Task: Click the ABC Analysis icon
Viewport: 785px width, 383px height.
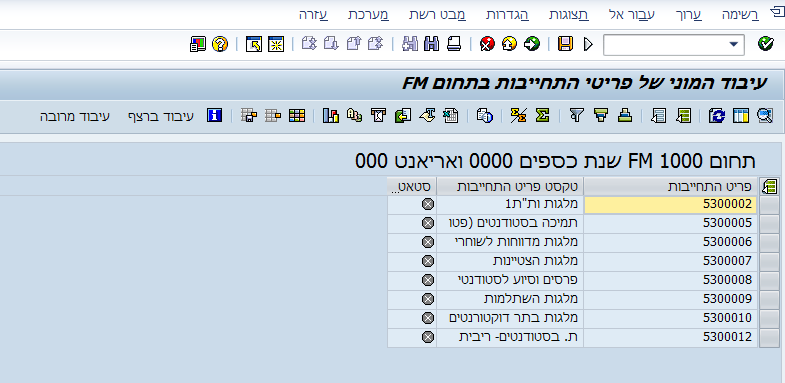Action: (x=354, y=116)
